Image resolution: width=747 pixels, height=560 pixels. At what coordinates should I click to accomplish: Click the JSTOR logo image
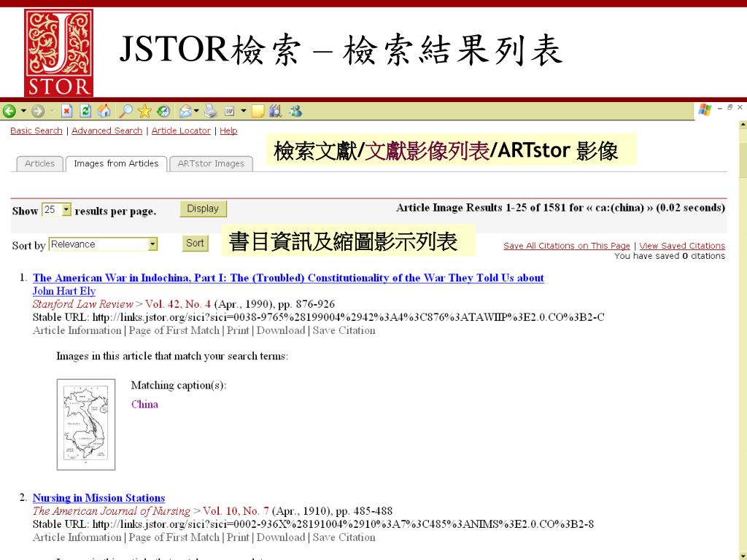[58, 52]
